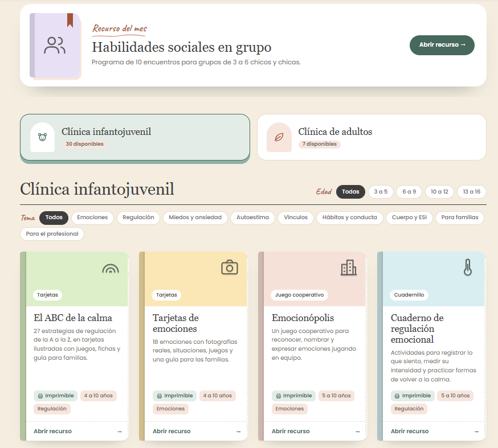Click printer icon in Tarjetas de emociones Imprimible tag

160,396
